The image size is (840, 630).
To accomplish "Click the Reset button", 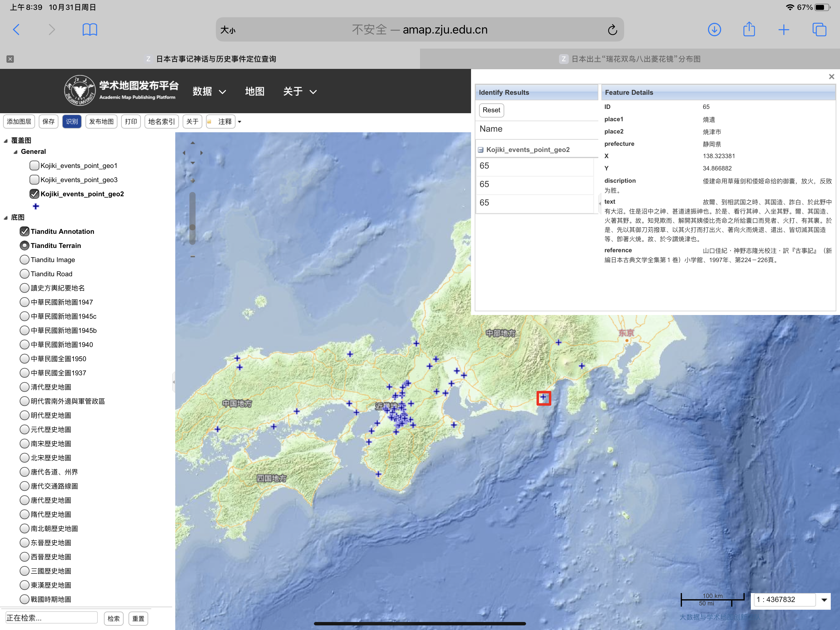I will click(x=491, y=110).
